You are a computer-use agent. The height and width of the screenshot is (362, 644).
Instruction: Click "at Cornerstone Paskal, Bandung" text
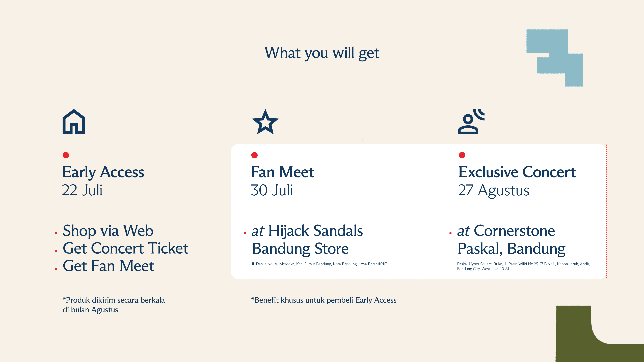(511, 239)
